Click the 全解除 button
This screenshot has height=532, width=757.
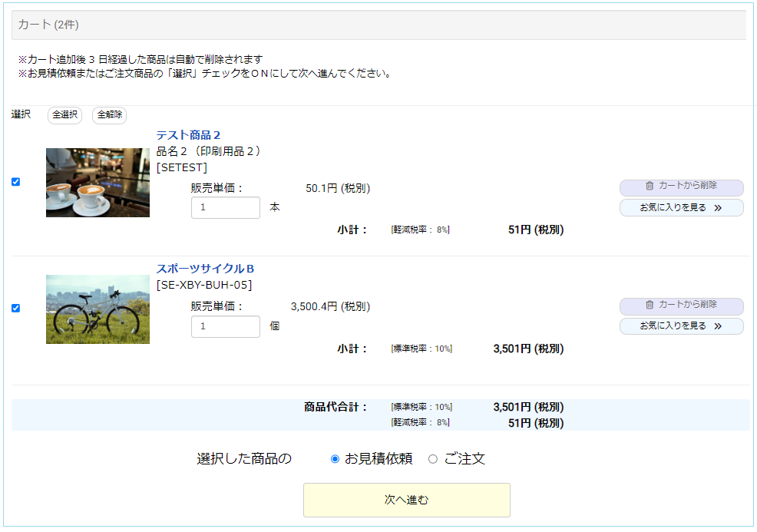coord(109,115)
